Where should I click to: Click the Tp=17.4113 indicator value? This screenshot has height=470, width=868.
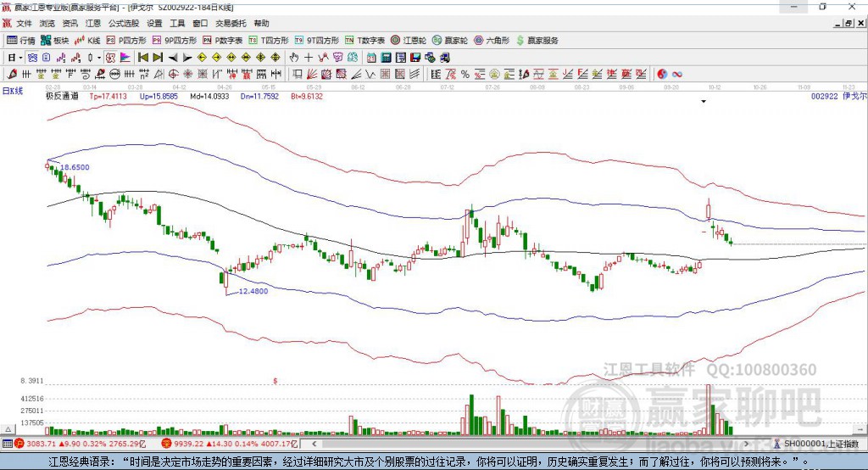(108, 96)
